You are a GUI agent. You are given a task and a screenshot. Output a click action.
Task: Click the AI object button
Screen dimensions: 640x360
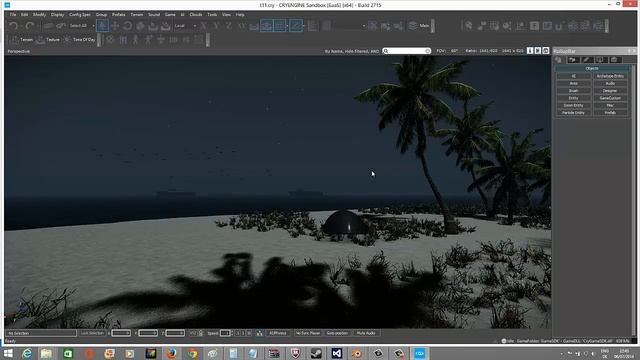[573, 76]
